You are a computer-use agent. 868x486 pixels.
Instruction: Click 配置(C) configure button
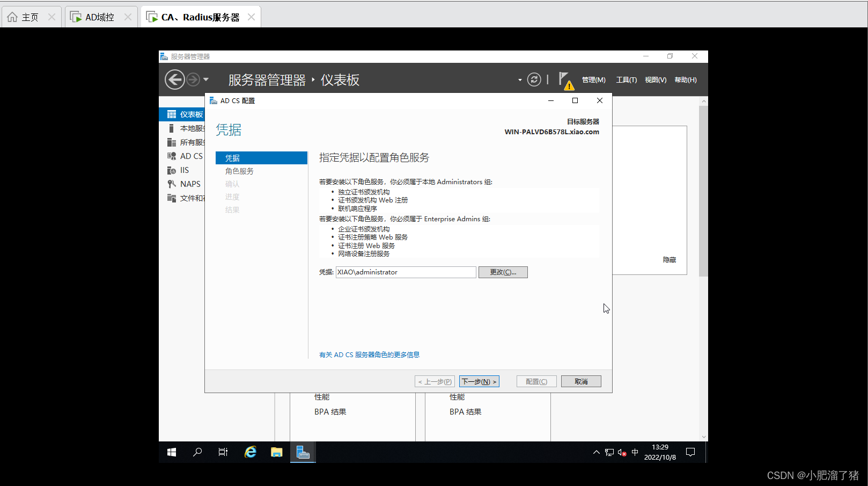(x=536, y=381)
